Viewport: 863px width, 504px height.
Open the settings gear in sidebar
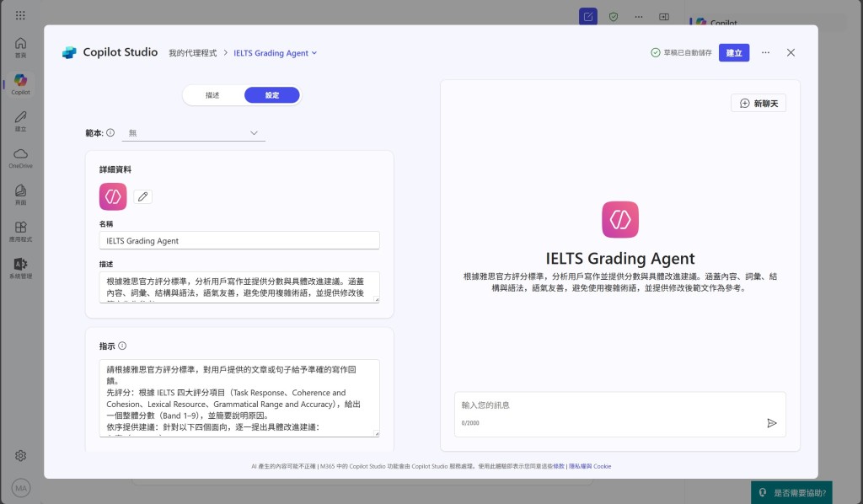click(20, 456)
